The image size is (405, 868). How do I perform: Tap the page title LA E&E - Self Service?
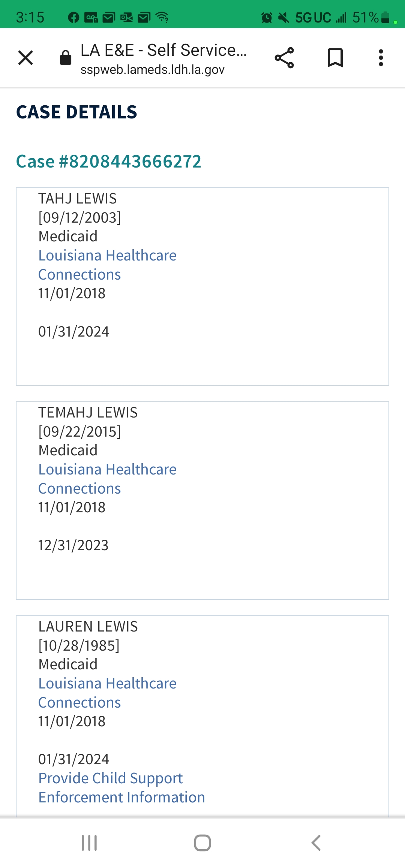pos(163,50)
